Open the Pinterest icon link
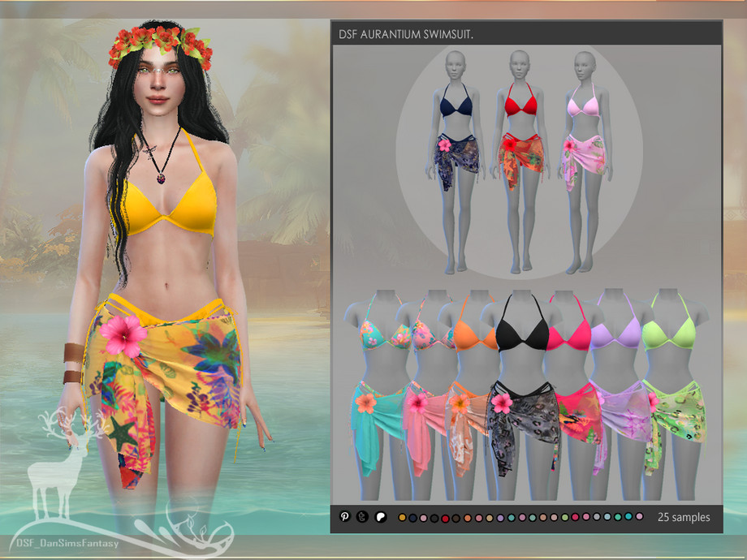This screenshot has width=747, height=560. click(344, 516)
